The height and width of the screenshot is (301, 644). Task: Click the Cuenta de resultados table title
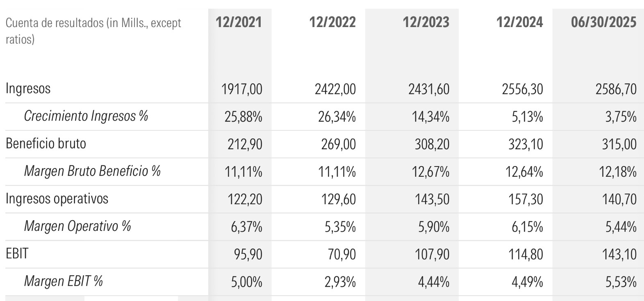coord(93,31)
